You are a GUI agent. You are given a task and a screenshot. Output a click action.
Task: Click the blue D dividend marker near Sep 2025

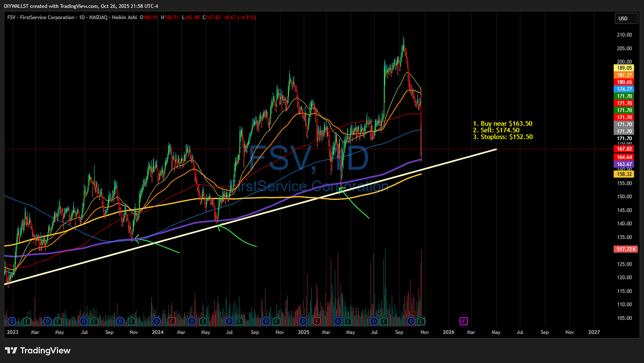point(411,321)
